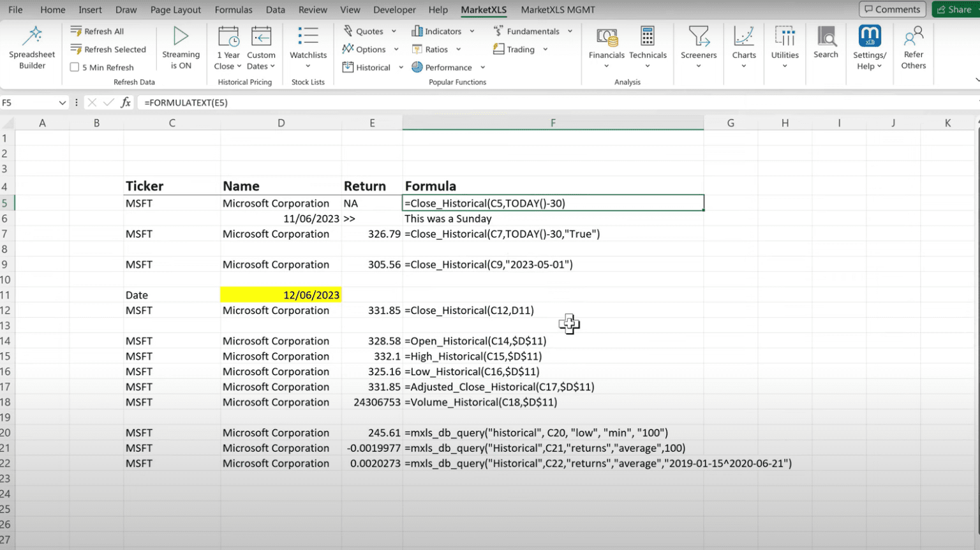Select cell with value 245.61

pos(372,433)
